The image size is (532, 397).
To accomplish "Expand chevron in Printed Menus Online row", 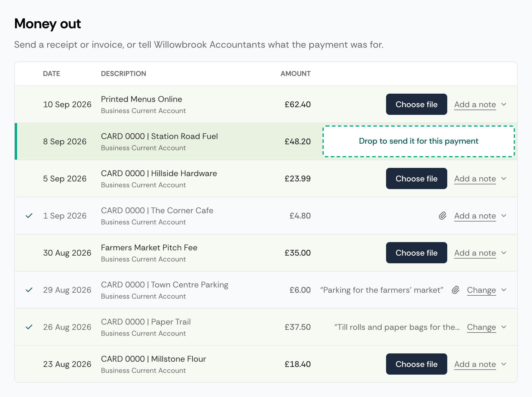I will (x=504, y=104).
